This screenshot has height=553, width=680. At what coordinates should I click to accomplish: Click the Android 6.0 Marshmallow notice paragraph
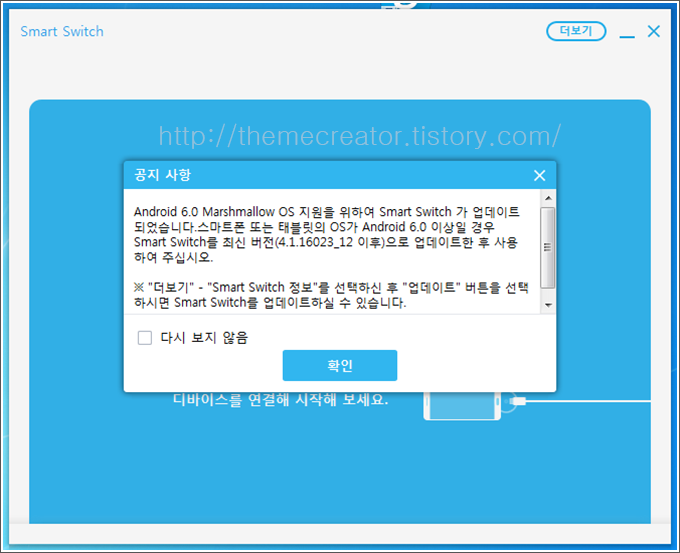[x=327, y=235]
